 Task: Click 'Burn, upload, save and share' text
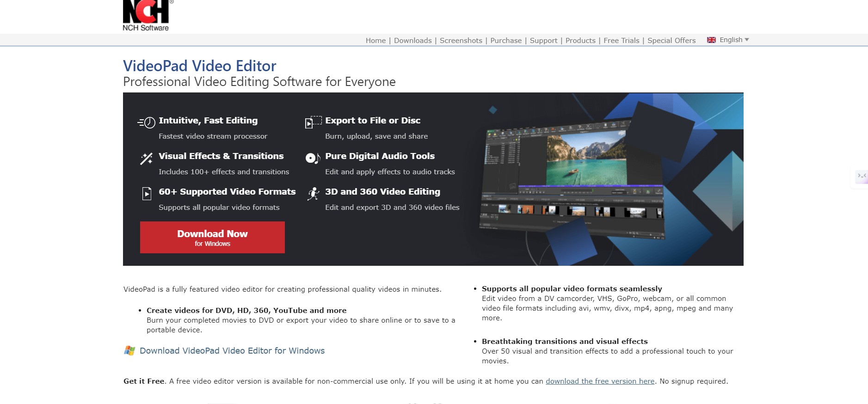click(376, 136)
